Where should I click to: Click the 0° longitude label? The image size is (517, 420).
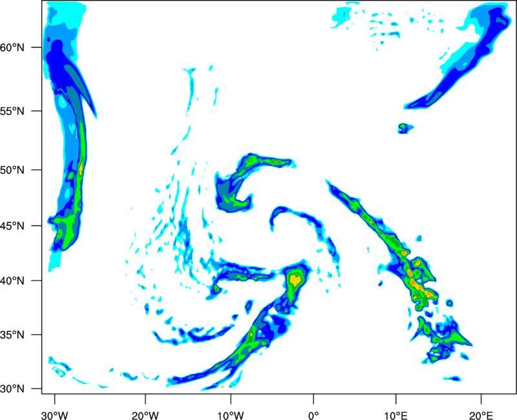coord(313,415)
